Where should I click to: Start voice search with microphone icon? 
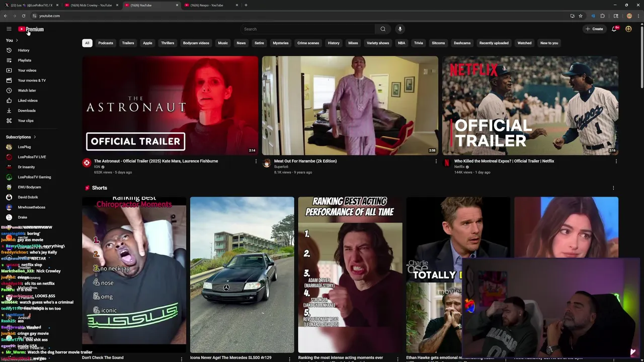[400, 29]
